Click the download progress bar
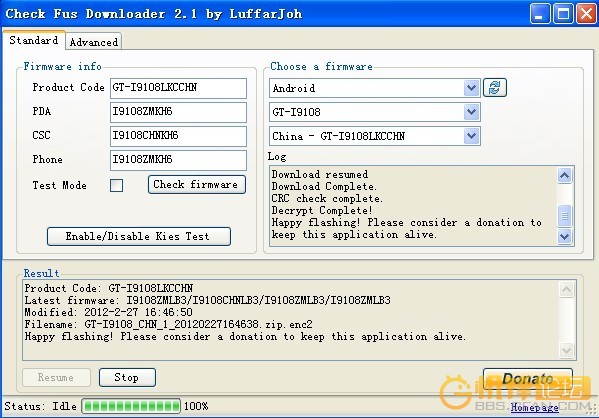The height and width of the screenshot is (418, 599). point(131,406)
